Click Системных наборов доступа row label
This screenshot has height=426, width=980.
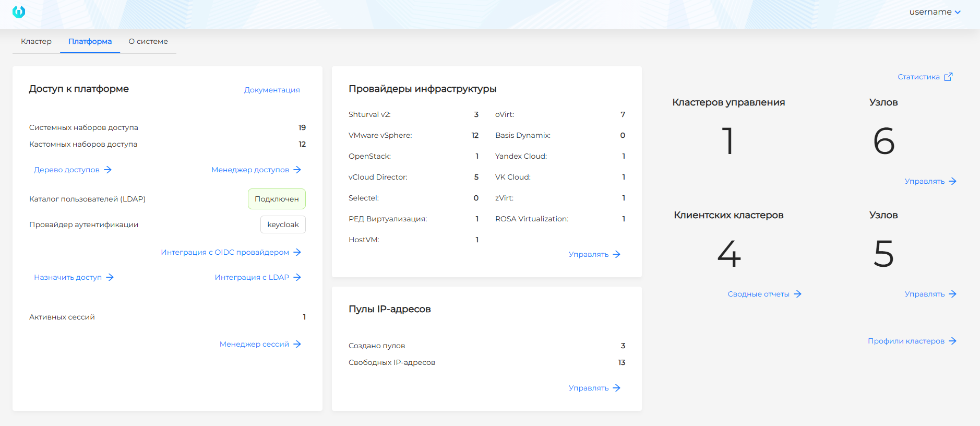(83, 127)
